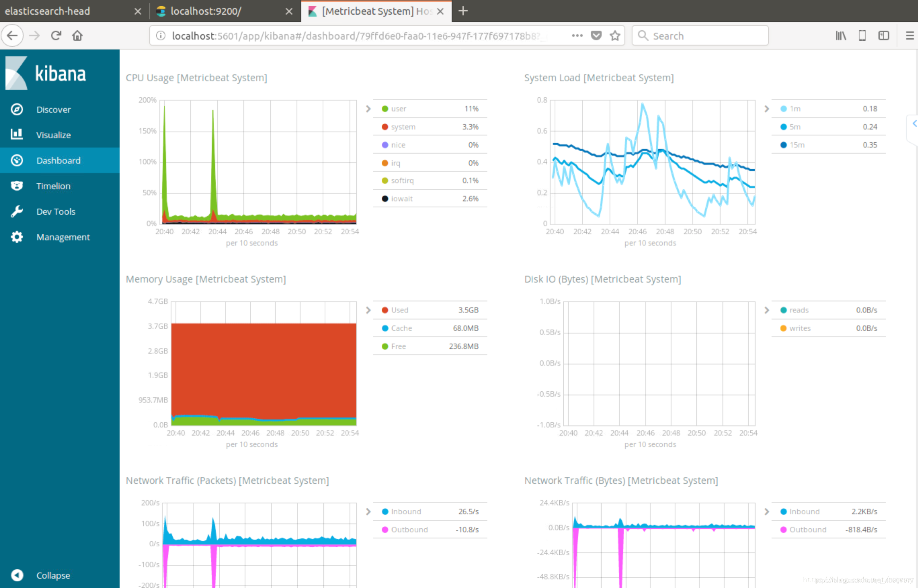Open page actions three-dots menu

[577, 36]
